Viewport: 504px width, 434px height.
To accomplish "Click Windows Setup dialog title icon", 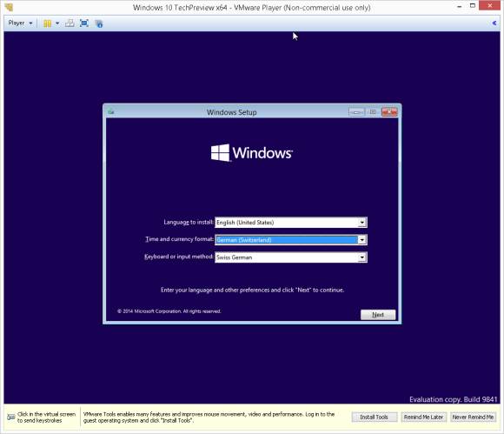I will click(x=111, y=112).
